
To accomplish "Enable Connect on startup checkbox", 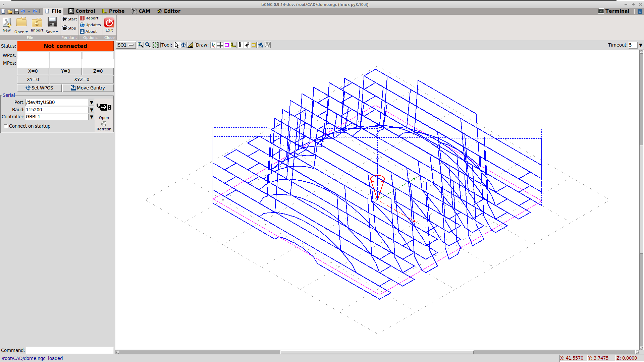I will 5,126.
